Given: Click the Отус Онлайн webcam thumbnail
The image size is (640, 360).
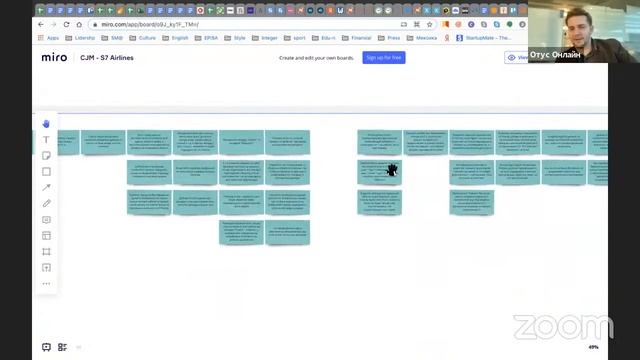Looking at the screenshot, I should pyautogui.click(x=584, y=31).
